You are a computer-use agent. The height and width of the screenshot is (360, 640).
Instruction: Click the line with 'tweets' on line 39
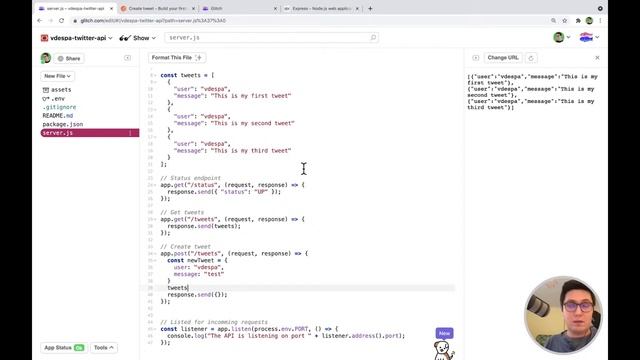coord(178,288)
